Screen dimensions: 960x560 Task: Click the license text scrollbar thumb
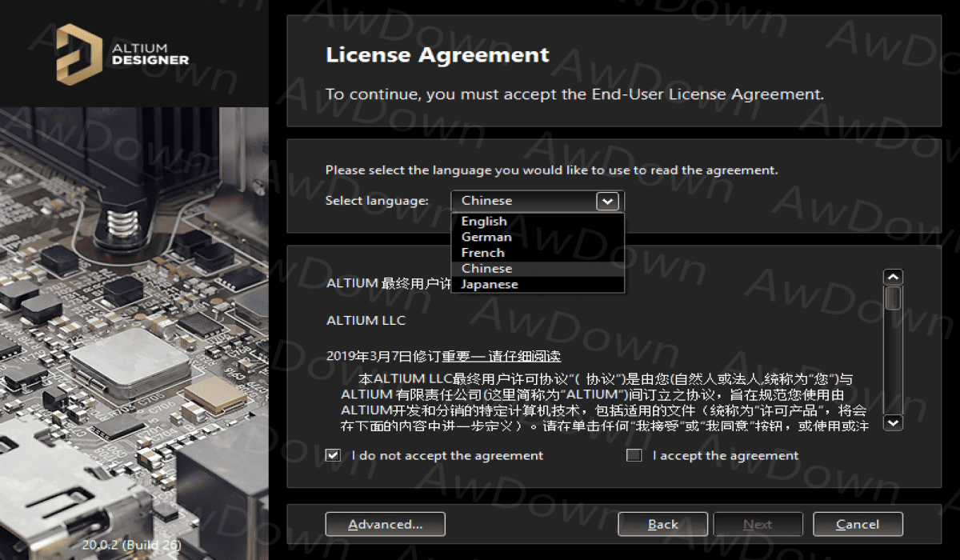tap(893, 298)
